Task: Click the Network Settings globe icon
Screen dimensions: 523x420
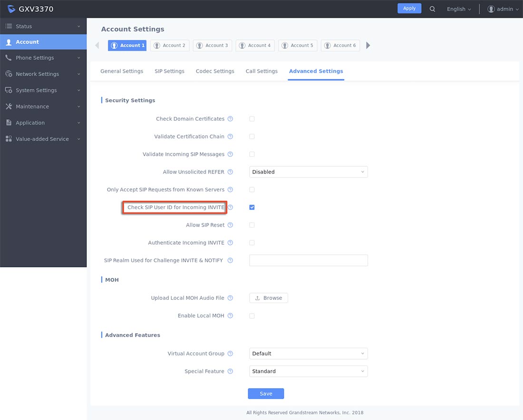Action: [9, 74]
